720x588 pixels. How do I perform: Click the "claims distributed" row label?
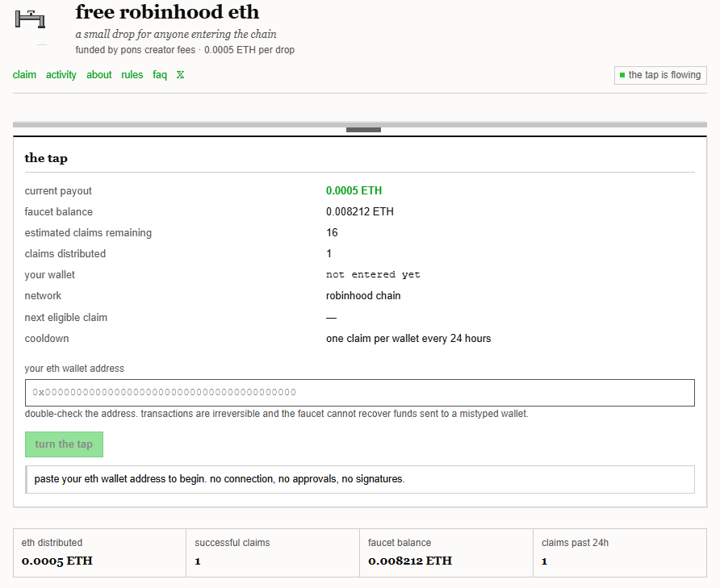65,254
